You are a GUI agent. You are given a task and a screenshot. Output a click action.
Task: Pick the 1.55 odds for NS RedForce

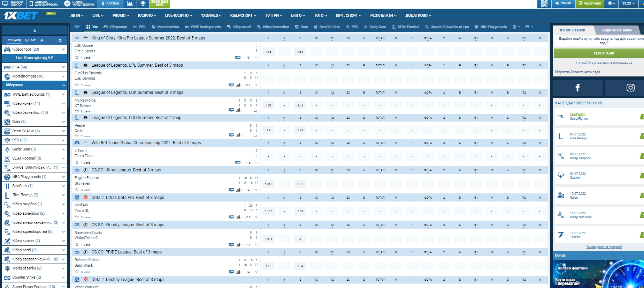point(268,105)
